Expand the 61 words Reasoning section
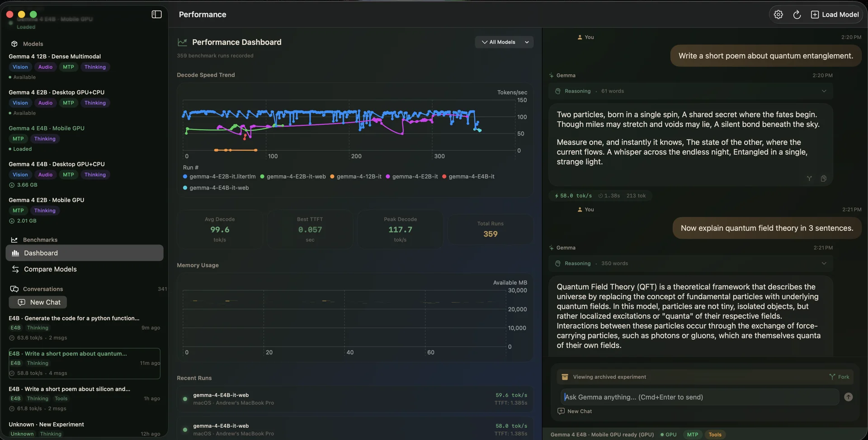This screenshot has height=440, width=868. 690,91
